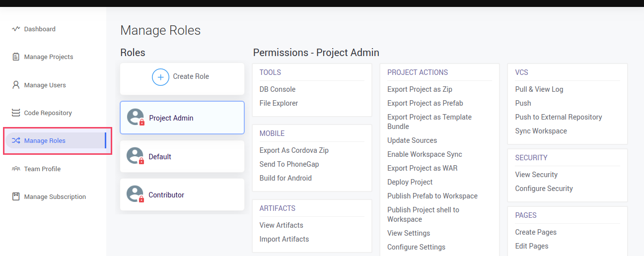Click the Manage Users person icon

tap(16, 85)
